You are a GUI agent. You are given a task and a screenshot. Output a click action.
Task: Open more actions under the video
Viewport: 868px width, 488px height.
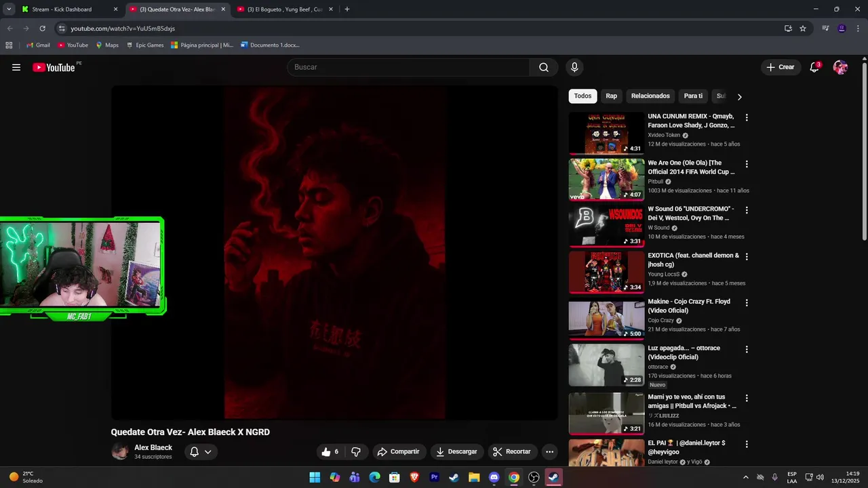pyautogui.click(x=549, y=451)
